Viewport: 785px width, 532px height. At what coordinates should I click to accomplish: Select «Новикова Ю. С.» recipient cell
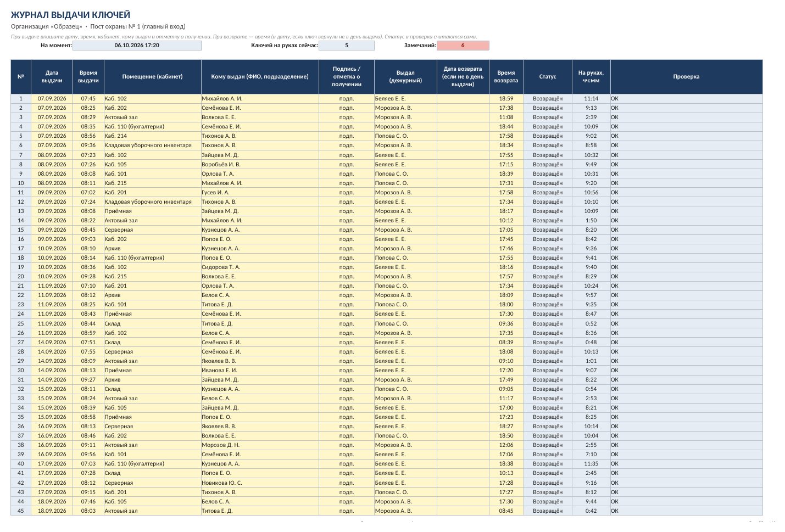click(260, 483)
